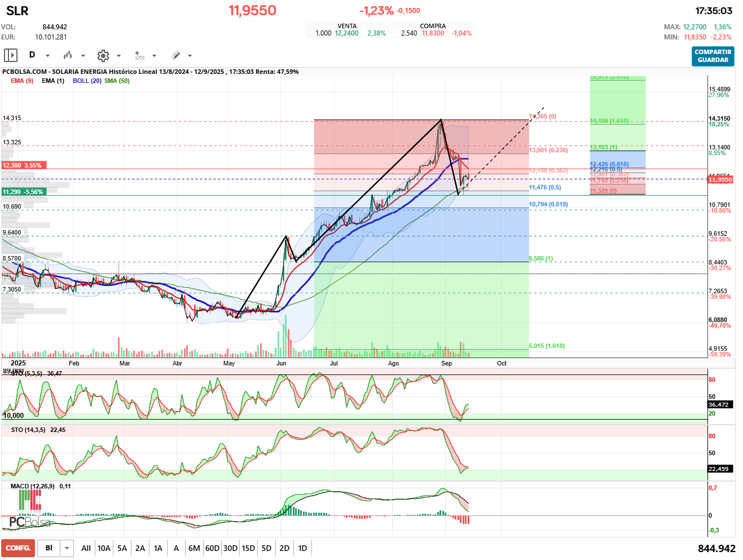Open the chart settings gear
Screen dimensions: 743x560
[x=103, y=55]
